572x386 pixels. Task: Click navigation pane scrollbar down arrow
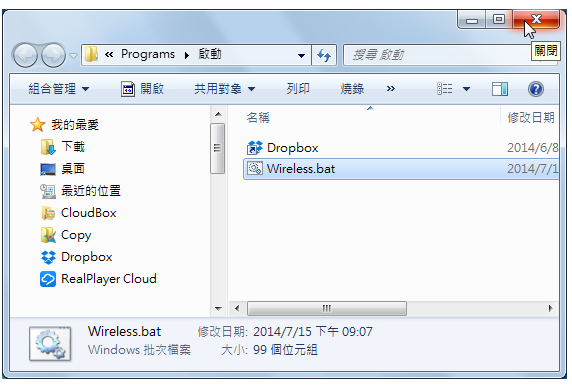(218, 309)
